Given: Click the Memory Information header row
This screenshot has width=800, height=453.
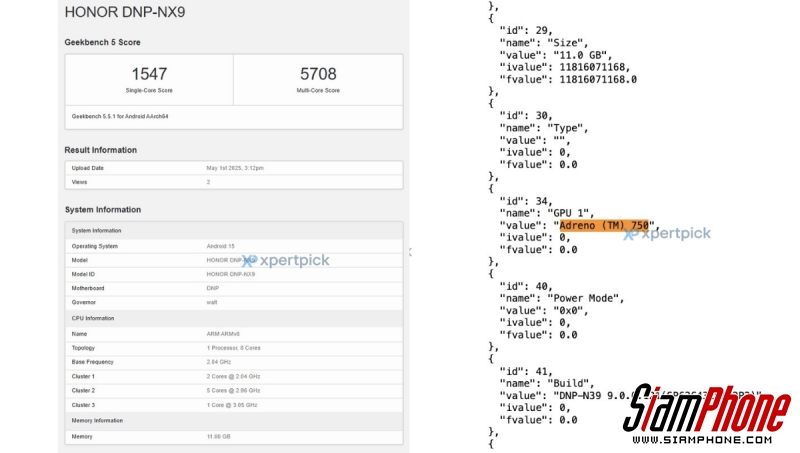Looking at the screenshot, I should pyautogui.click(x=234, y=421).
